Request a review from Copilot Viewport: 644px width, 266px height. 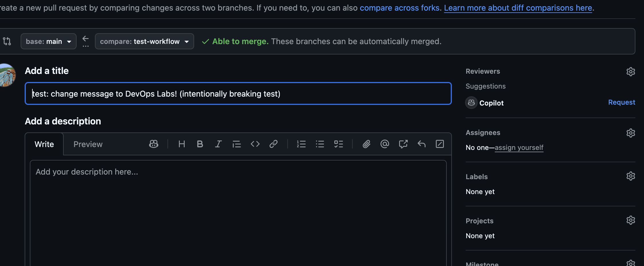click(x=621, y=102)
